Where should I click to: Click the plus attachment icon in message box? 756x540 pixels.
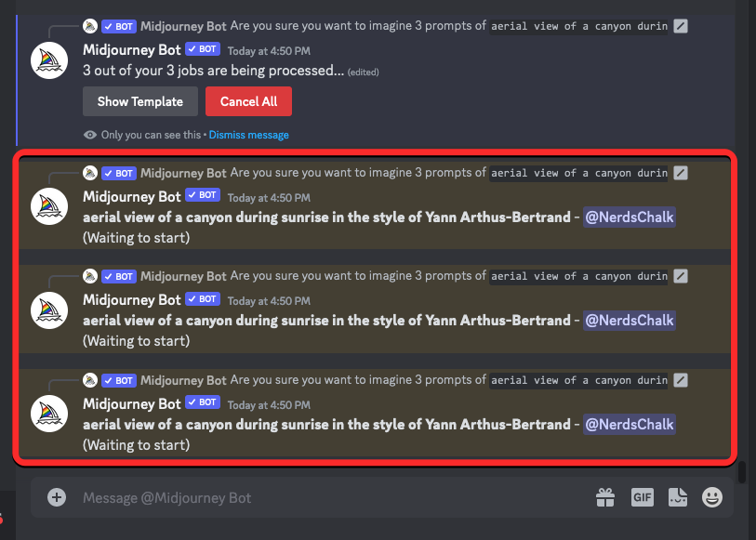coord(57,497)
